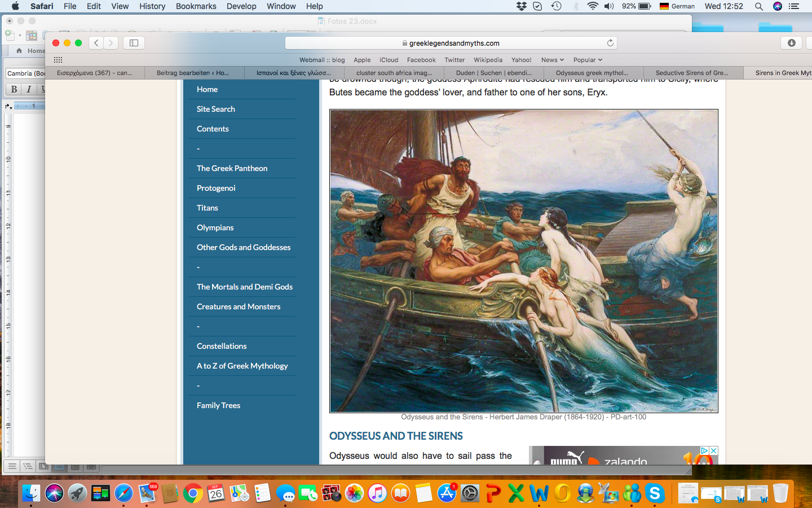Screen dimensions: 812x508
Task: Open the 'Webmail :: blog' bookmark
Action: pyautogui.click(x=322, y=60)
